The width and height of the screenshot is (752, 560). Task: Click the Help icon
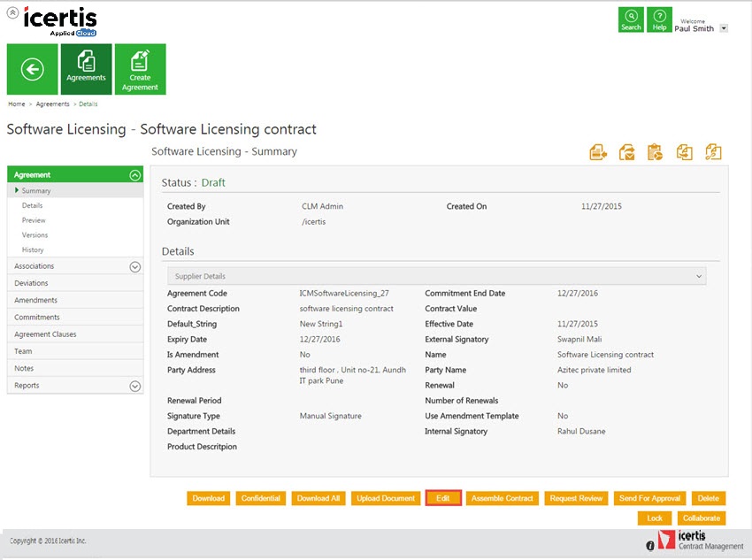tap(659, 19)
